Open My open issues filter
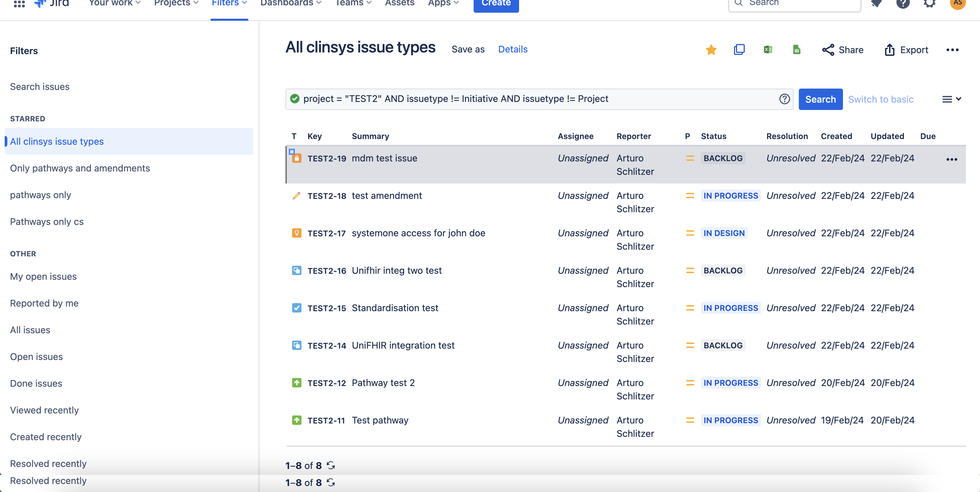The height and width of the screenshot is (492, 980). [43, 277]
